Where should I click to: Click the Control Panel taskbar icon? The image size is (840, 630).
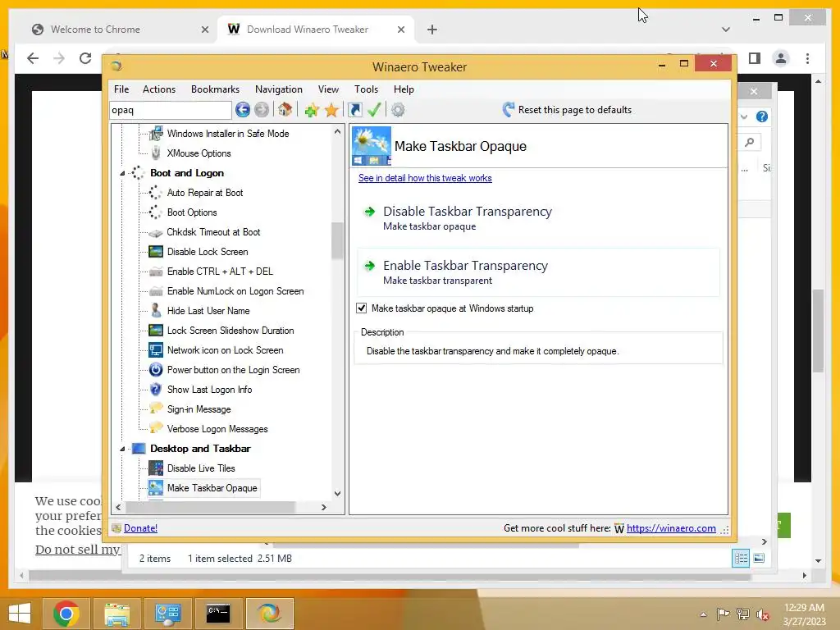pos(167,614)
